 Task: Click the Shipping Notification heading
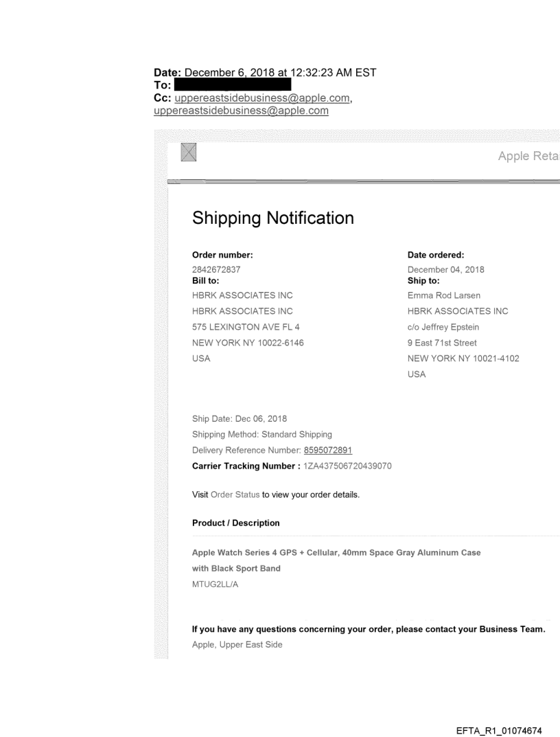[x=273, y=218]
